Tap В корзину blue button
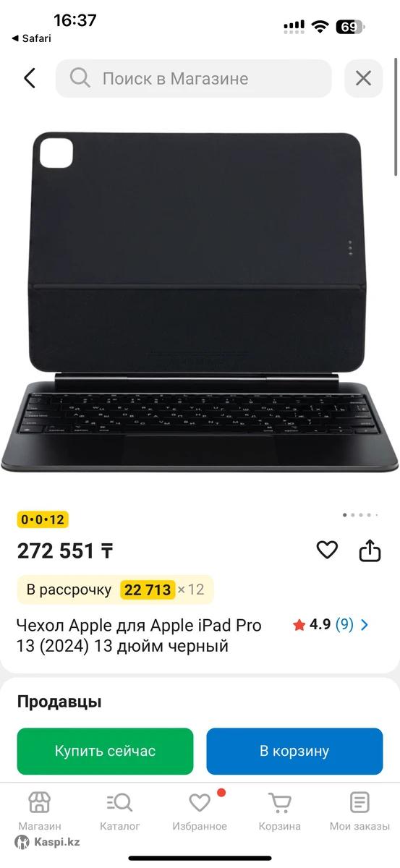This screenshot has height=868, width=400. tap(294, 751)
